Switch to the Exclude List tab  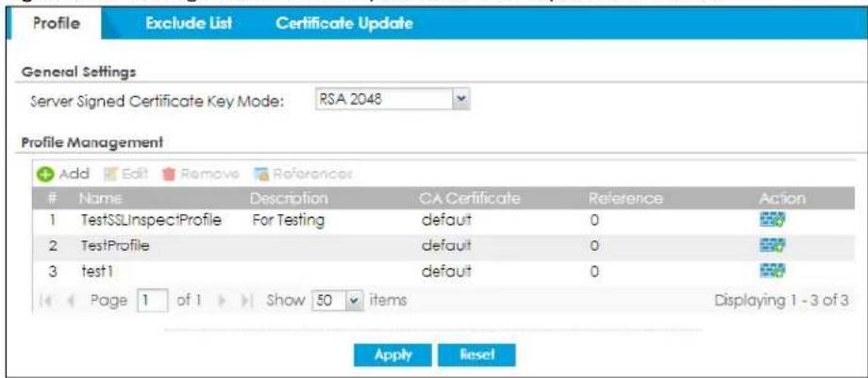(x=189, y=24)
